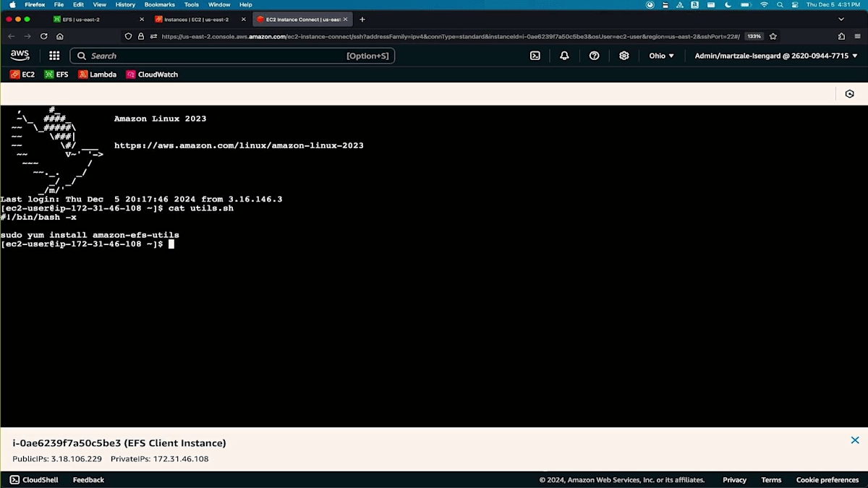Expand the Ohio region dropdown
The width and height of the screenshot is (868, 488).
click(661, 56)
